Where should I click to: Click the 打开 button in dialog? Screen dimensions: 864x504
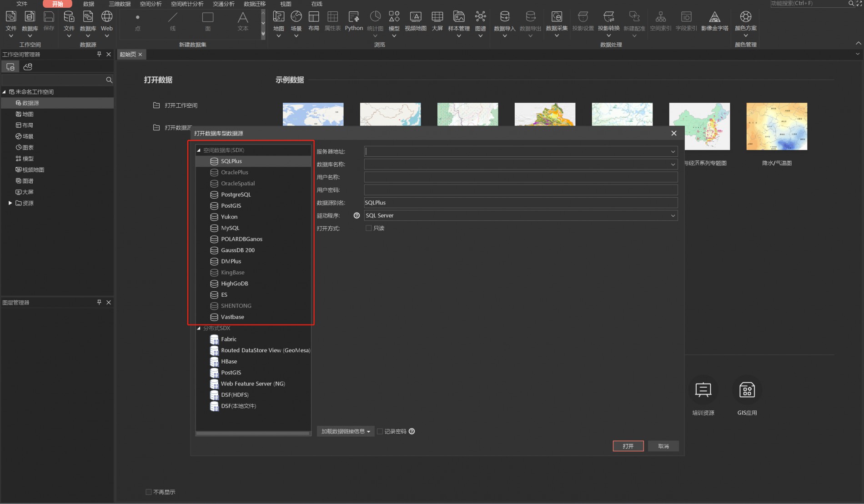[628, 446]
